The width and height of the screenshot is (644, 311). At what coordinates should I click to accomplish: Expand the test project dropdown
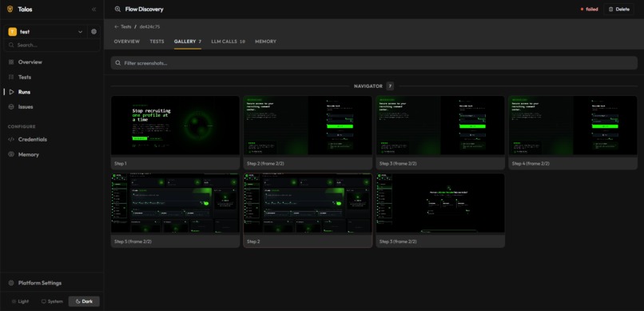click(x=80, y=32)
